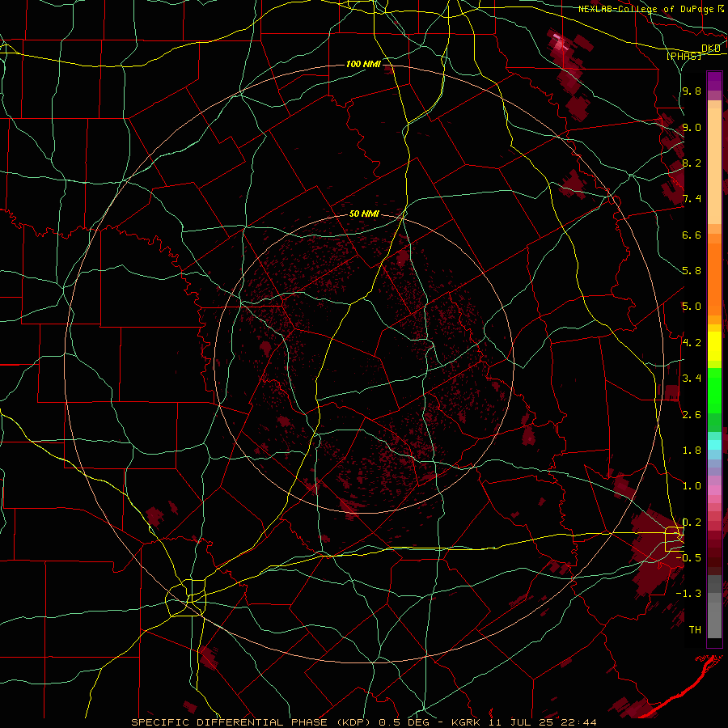Pick the light peach segment of color bar
728x728 pixels.
pos(714,166)
